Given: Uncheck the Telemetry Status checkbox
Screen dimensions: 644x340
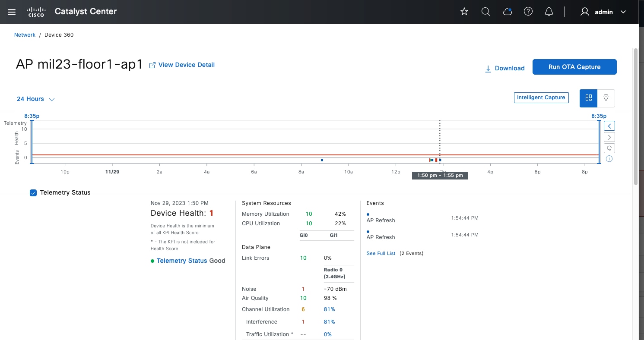Looking at the screenshot, I should click(33, 193).
